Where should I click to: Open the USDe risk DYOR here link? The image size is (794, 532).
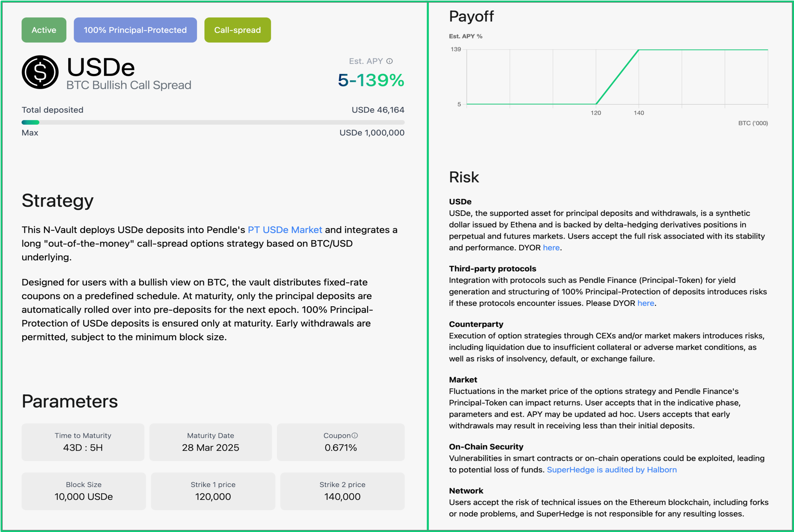(551, 248)
